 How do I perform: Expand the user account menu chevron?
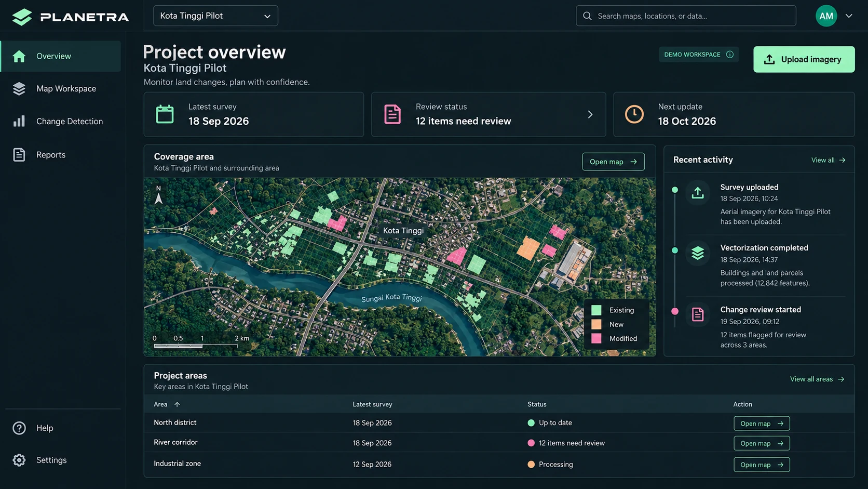[849, 16]
